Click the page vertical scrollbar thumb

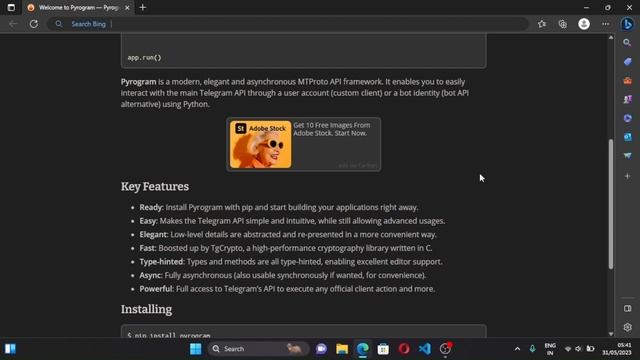click(x=611, y=204)
